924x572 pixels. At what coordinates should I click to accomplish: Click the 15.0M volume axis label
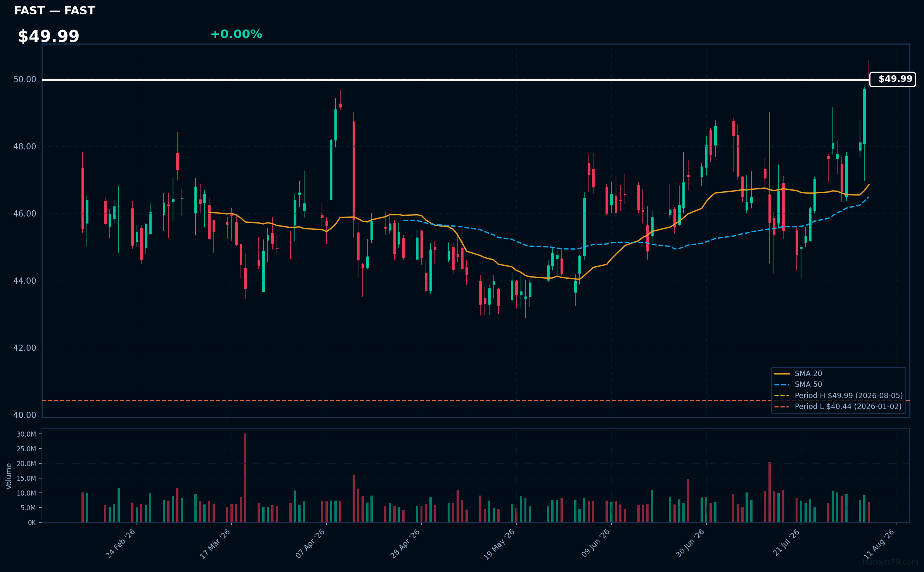[x=26, y=478]
